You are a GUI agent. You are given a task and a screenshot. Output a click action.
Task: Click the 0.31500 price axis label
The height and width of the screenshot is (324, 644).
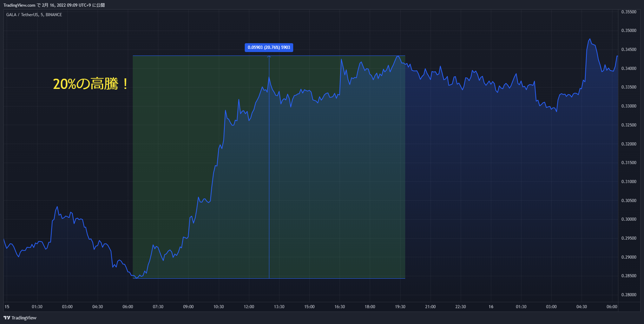click(x=629, y=163)
